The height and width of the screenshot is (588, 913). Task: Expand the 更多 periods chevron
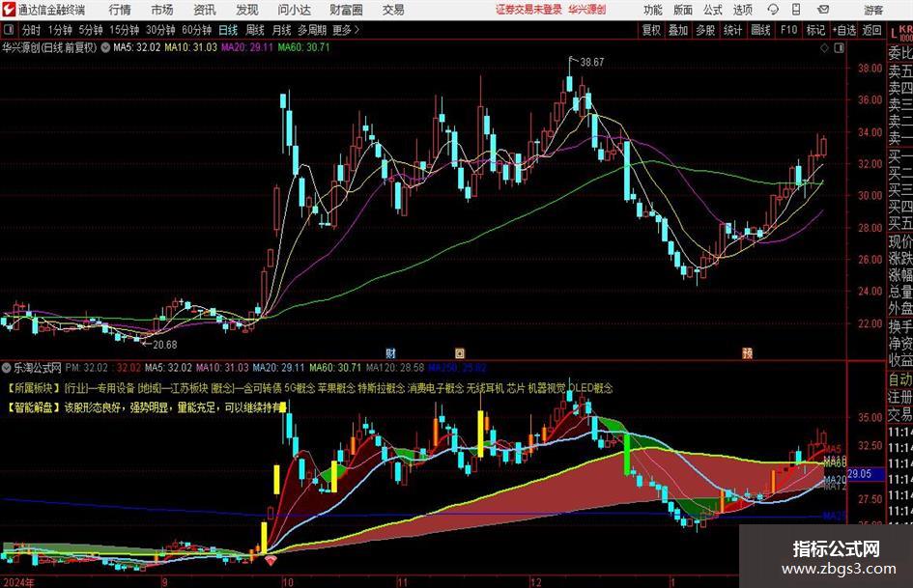pos(347,30)
